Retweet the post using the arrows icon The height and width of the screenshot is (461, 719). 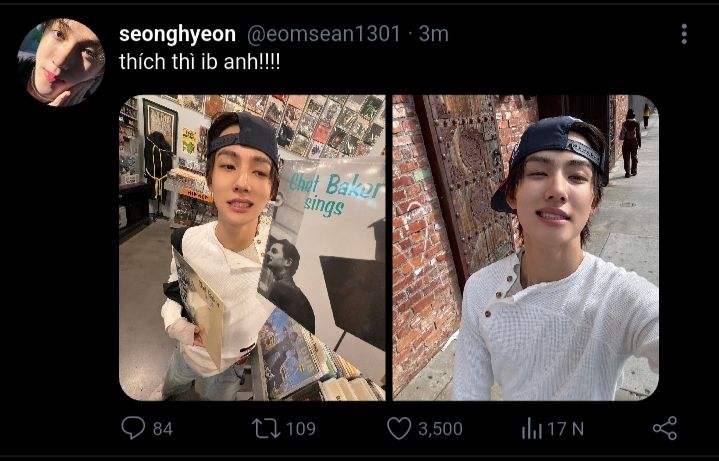point(265,428)
